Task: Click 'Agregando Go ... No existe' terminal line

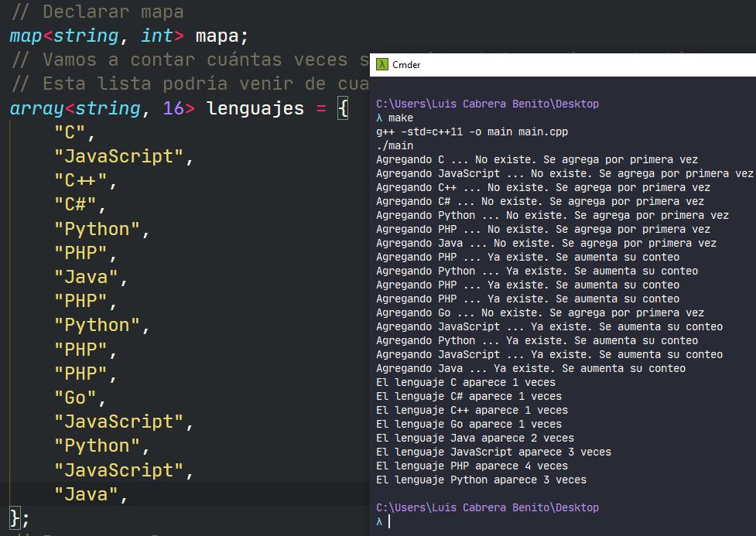Action: coord(540,312)
